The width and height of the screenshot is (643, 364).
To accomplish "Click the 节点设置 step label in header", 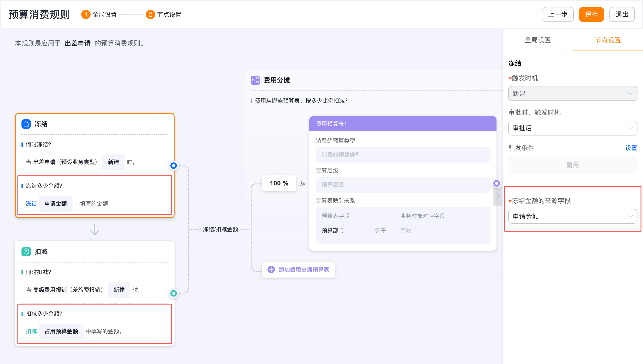I will point(169,14).
